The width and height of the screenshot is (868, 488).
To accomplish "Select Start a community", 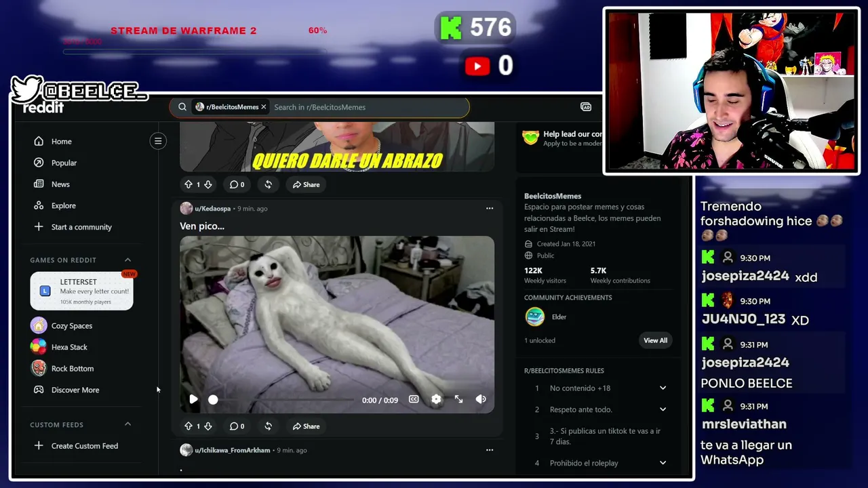I will click(81, 227).
